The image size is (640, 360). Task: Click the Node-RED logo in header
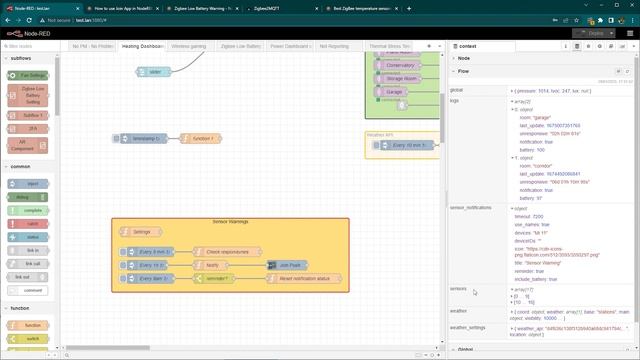tap(28, 33)
